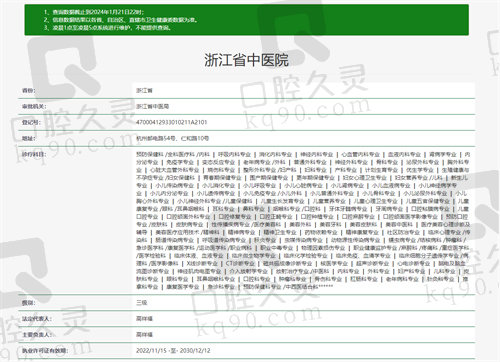The height and width of the screenshot is (362, 500).
Task: Select the second notice line about 卫生健康委数据
Action: [x=121, y=20]
